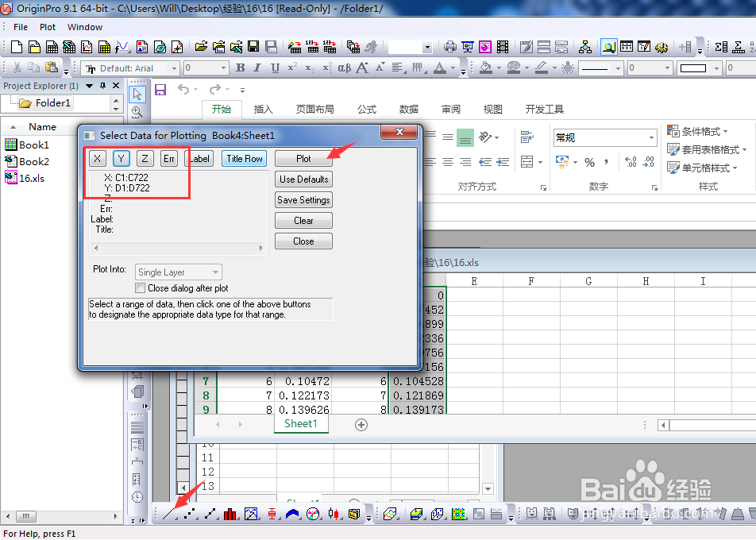This screenshot has width=756, height=540.
Task: Select the Pointer tool in Tools bar
Action: point(137,94)
